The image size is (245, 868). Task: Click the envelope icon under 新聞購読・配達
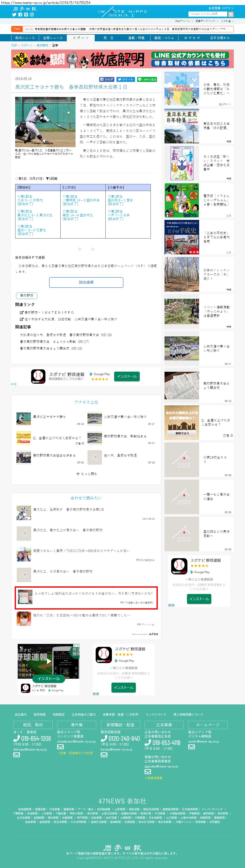click(104, 754)
